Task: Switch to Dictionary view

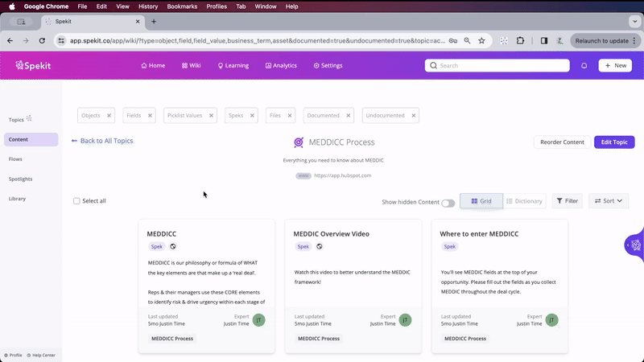Action: pos(525,201)
